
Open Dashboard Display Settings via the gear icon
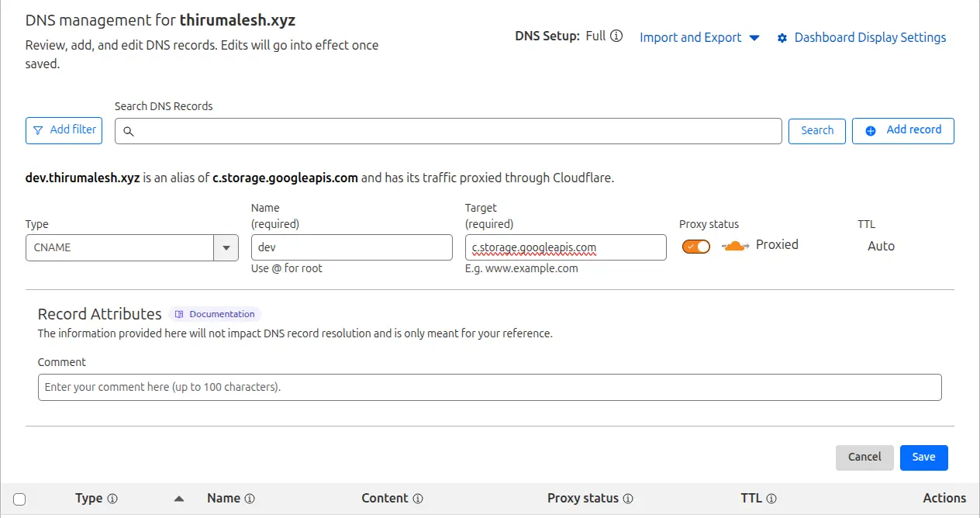point(782,37)
